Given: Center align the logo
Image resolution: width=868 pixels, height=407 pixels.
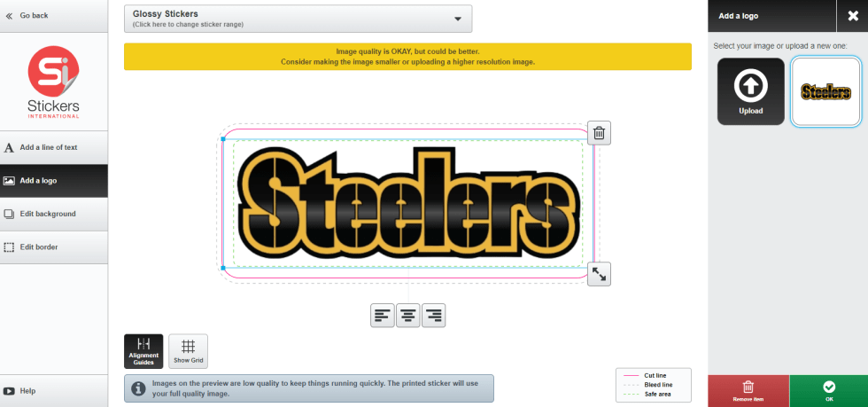Looking at the screenshot, I should [x=408, y=316].
